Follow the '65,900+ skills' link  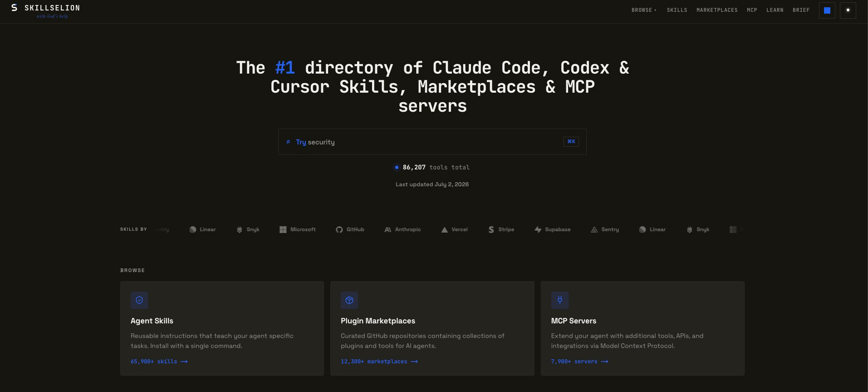tap(159, 362)
